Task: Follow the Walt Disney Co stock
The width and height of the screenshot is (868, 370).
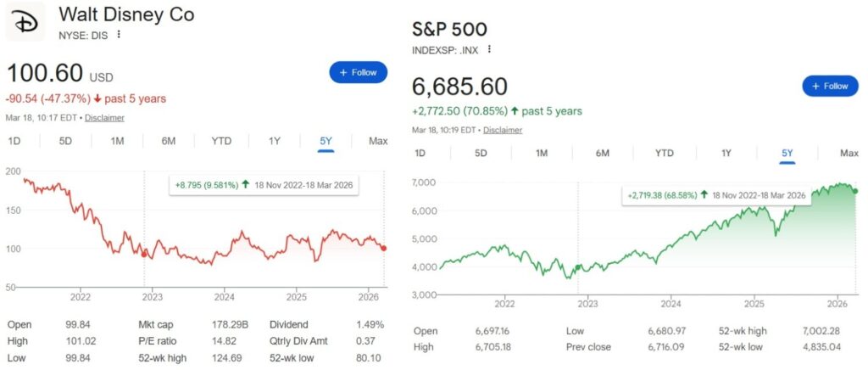Action: click(359, 72)
